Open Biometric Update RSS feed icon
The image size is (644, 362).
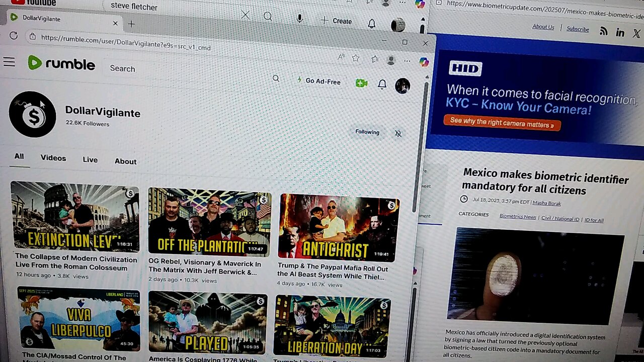[x=604, y=32]
